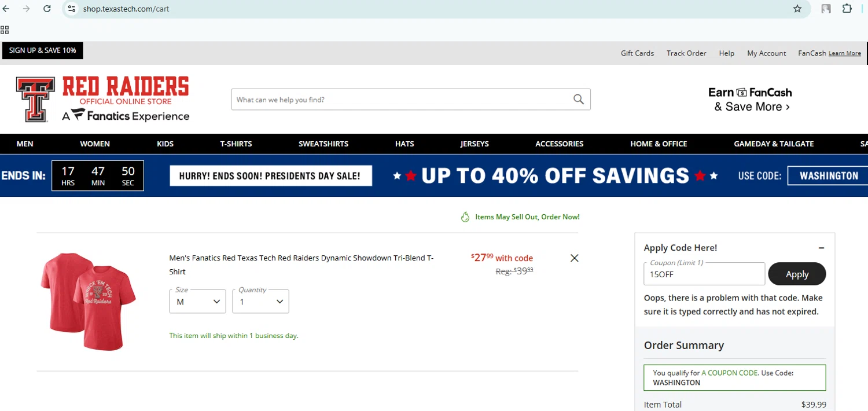868x411 pixels.
Task: Open the MEN menu
Action: click(25, 144)
